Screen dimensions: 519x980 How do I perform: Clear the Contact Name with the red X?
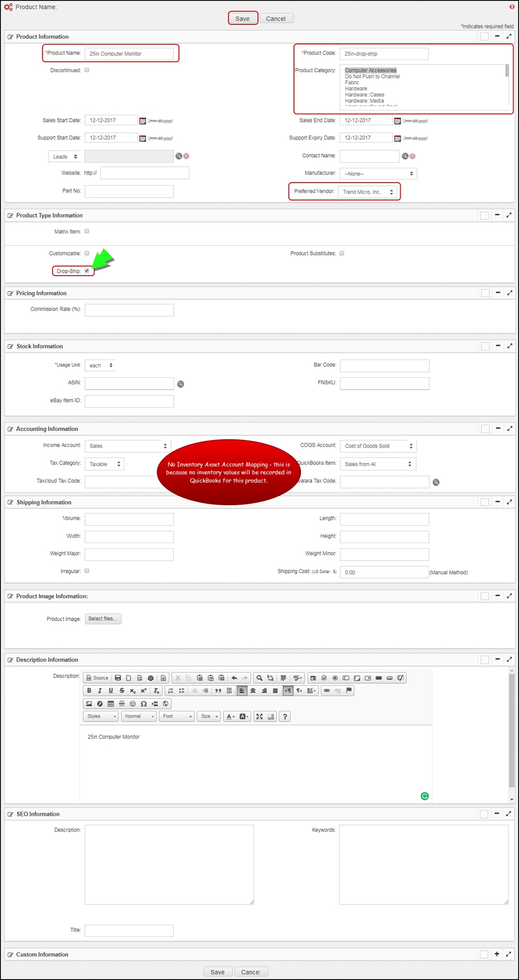(x=412, y=156)
